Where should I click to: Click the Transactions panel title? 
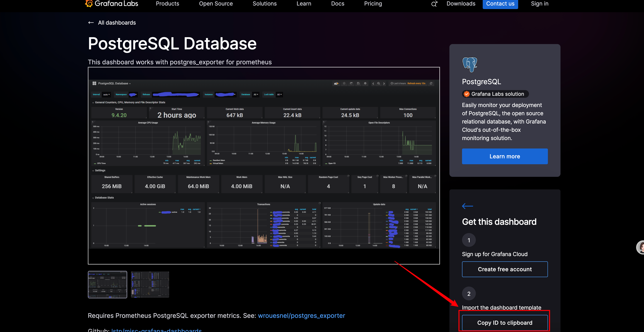pos(264,204)
